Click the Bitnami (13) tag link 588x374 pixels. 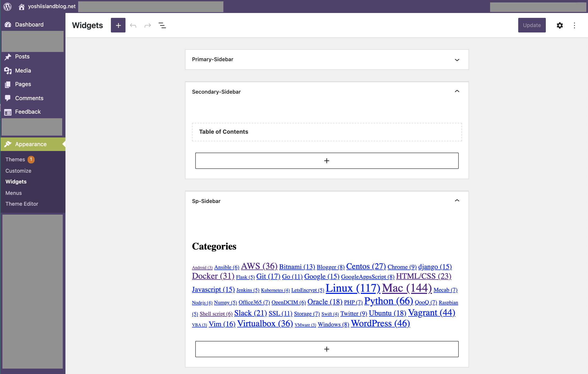click(x=297, y=267)
